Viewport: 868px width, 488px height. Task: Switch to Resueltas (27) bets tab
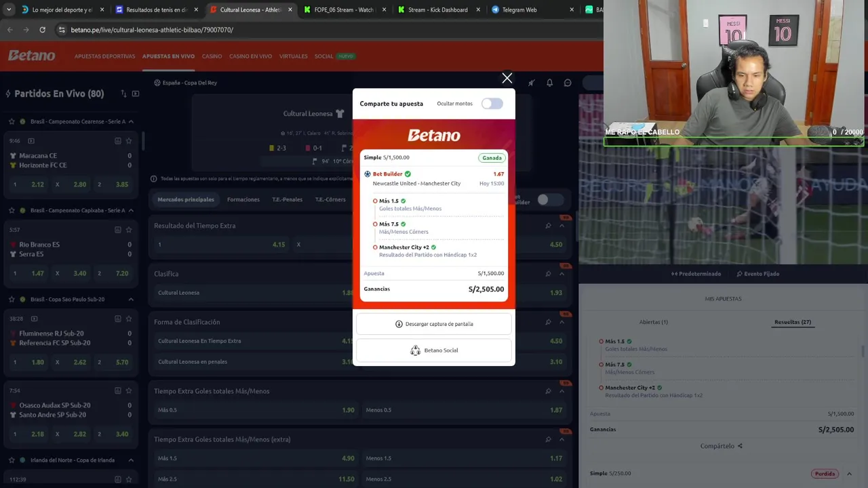(x=792, y=322)
